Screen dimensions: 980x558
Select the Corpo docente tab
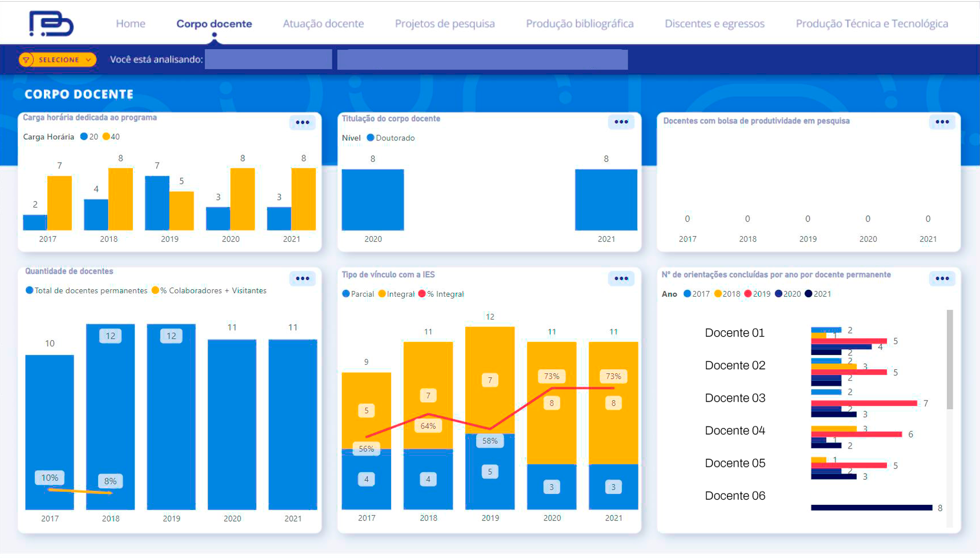(214, 23)
